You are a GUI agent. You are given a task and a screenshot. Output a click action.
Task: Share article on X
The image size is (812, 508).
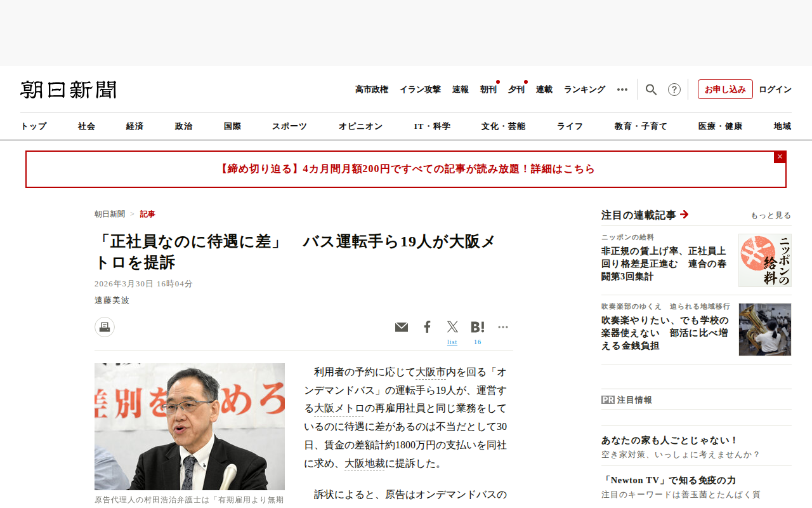point(452,327)
